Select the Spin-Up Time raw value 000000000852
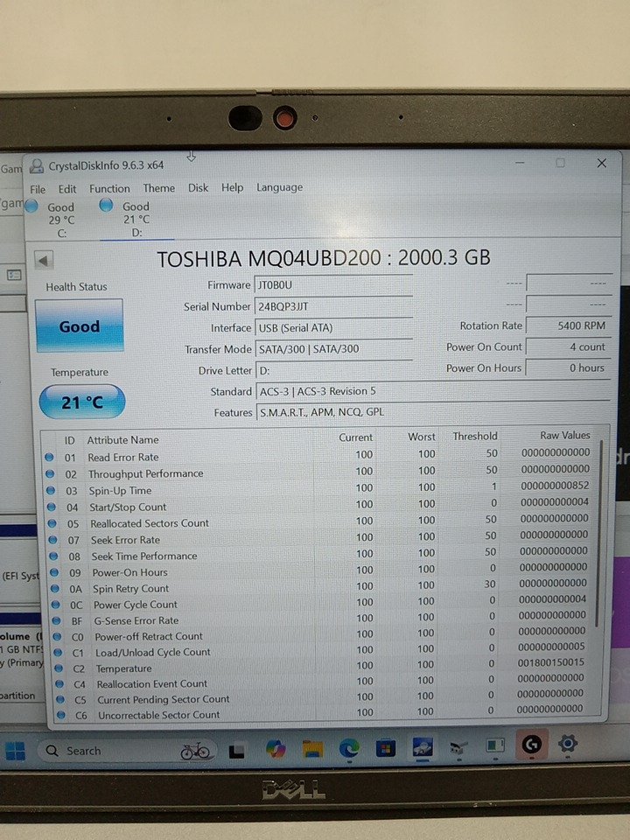The image size is (630, 840). 555,486
